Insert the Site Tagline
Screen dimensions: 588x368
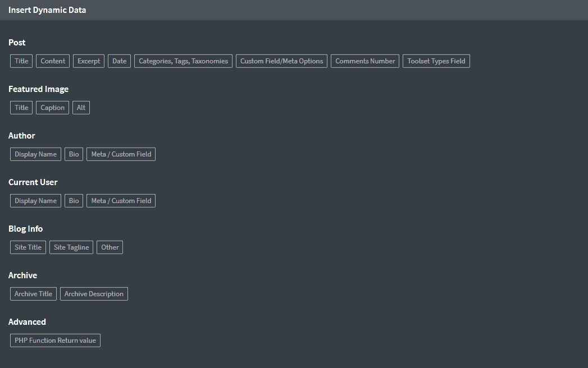pyautogui.click(x=71, y=247)
